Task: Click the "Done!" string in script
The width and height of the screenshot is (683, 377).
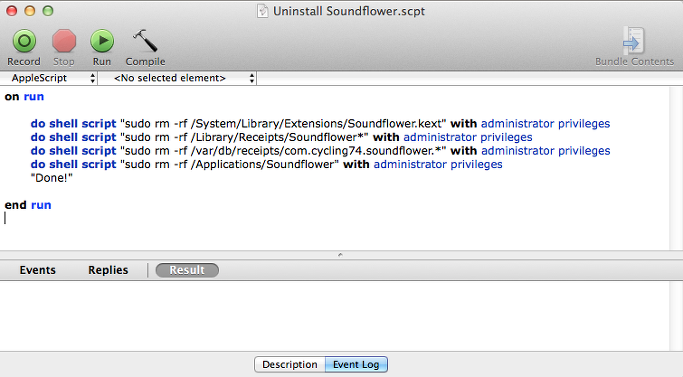Action: 51,178
